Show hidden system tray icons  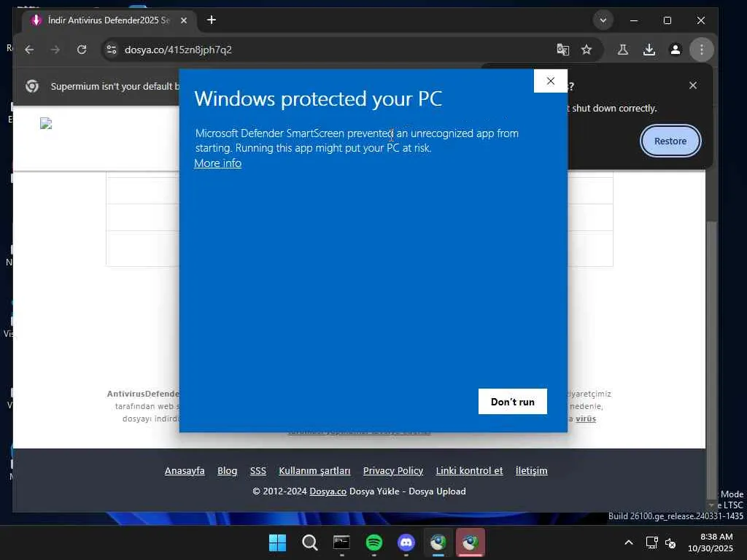(628, 542)
